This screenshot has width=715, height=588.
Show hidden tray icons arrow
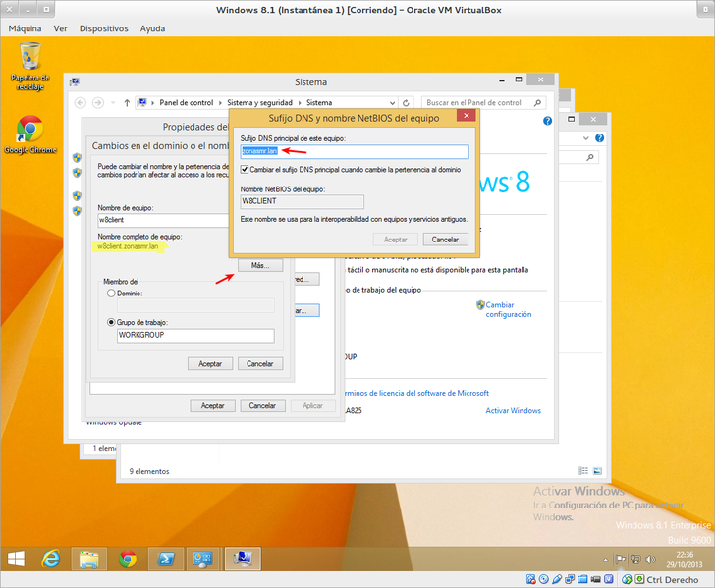coord(606,560)
